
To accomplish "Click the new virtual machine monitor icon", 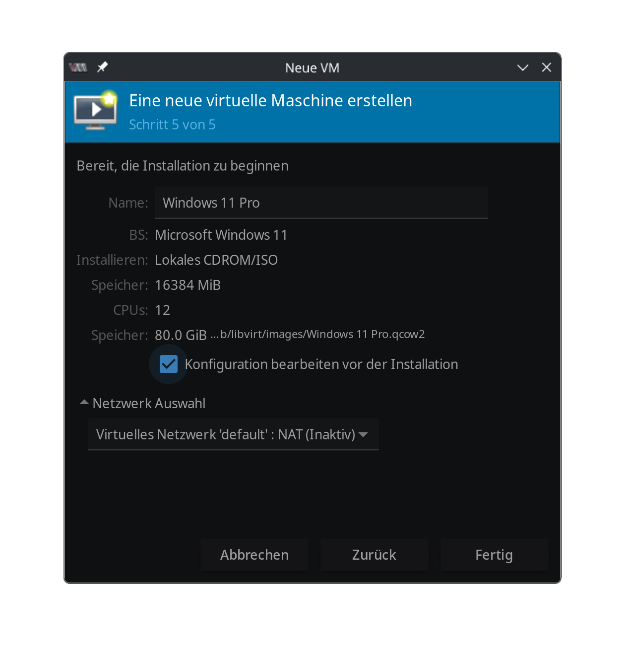I will pyautogui.click(x=96, y=110).
